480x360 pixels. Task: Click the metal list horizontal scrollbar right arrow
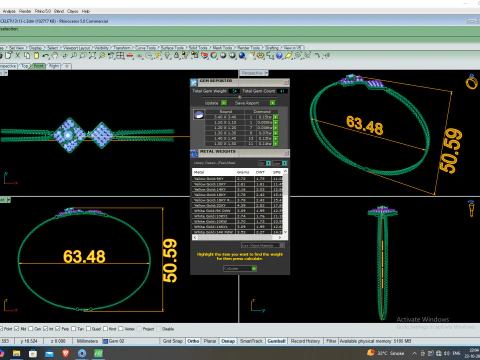[280, 237]
